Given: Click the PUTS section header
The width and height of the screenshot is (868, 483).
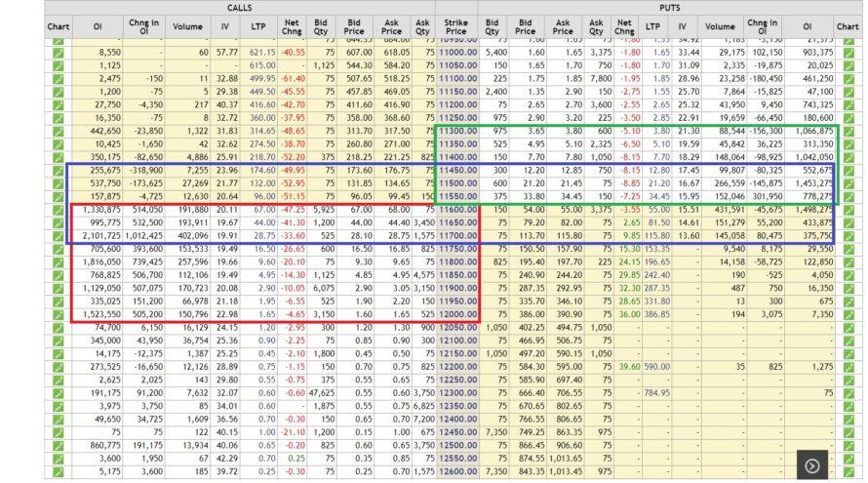Looking at the screenshot, I should [x=670, y=8].
